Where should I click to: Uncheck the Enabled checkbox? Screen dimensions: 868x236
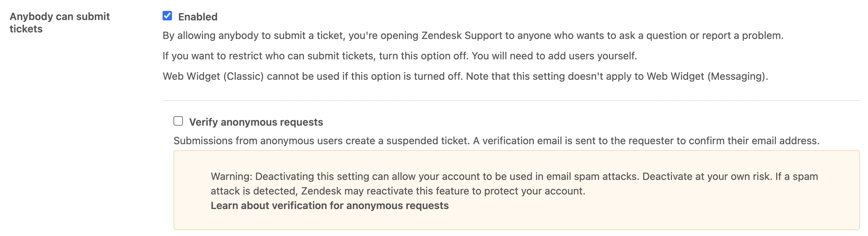(167, 16)
